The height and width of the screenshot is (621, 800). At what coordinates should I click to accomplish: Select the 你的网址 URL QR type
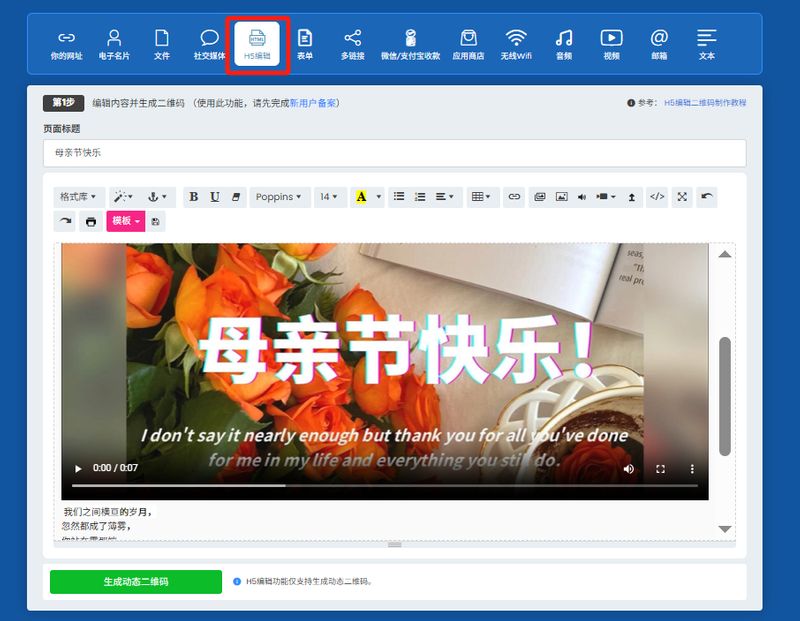[x=66, y=45]
